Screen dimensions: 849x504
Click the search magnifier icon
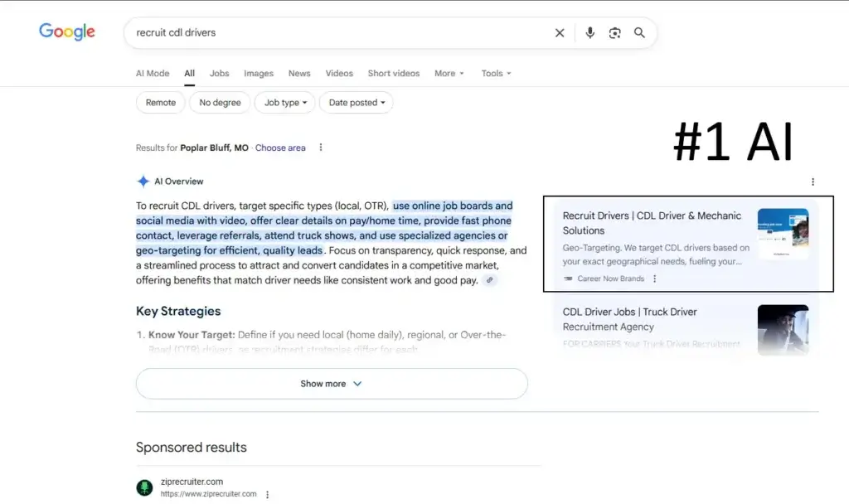click(x=639, y=32)
